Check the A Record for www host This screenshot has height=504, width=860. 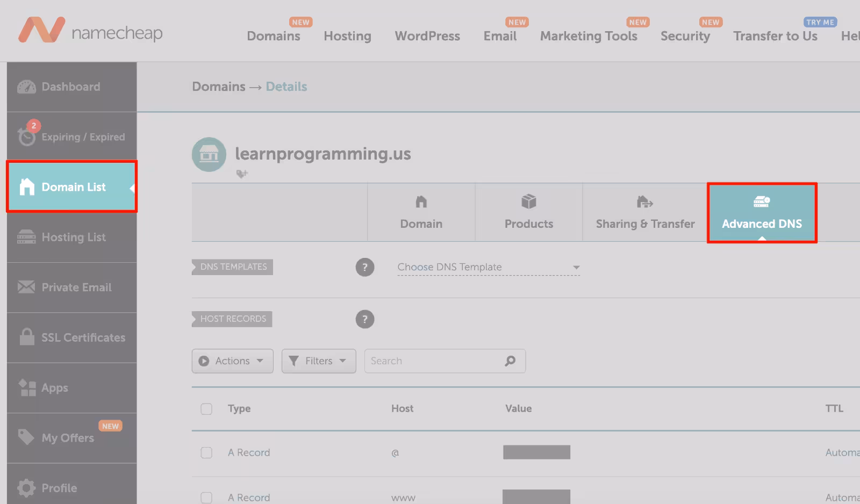206,497
